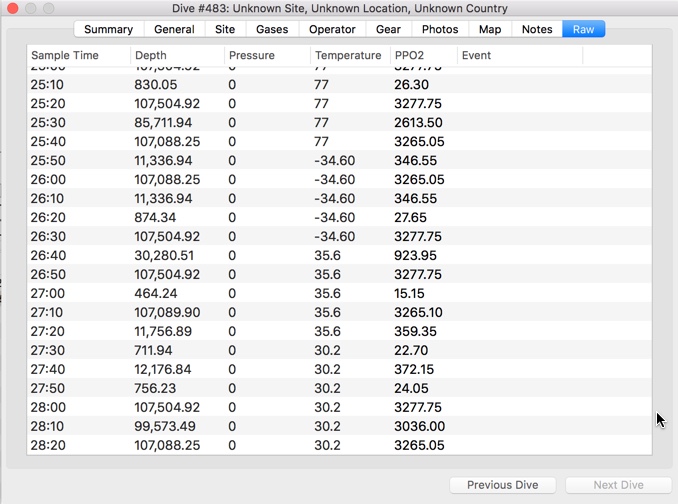This screenshot has height=504, width=678.
Task: Switch to the Notes tab
Action: coord(537,29)
